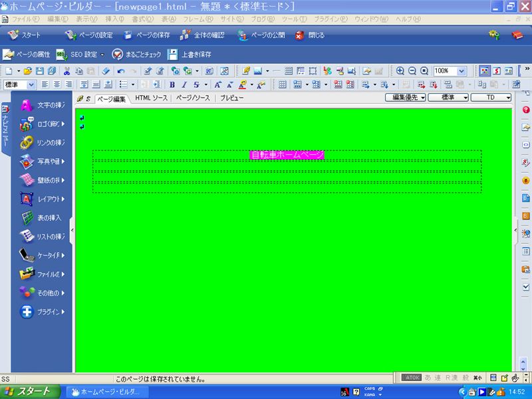Click the floppy disk save icon
Screen dimensions: 532x399
point(40,71)
